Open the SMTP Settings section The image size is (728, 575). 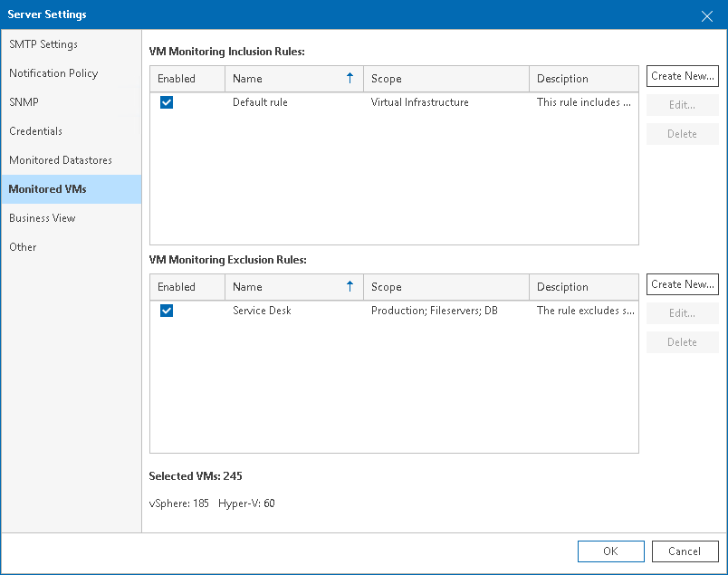(x=43, y=44)
